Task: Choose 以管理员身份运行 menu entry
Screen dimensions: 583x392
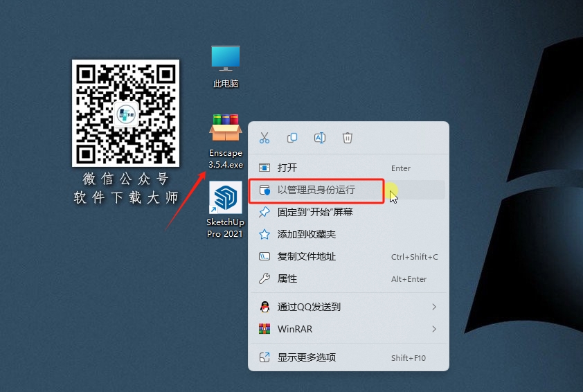Action: click(x=348, y=190)
